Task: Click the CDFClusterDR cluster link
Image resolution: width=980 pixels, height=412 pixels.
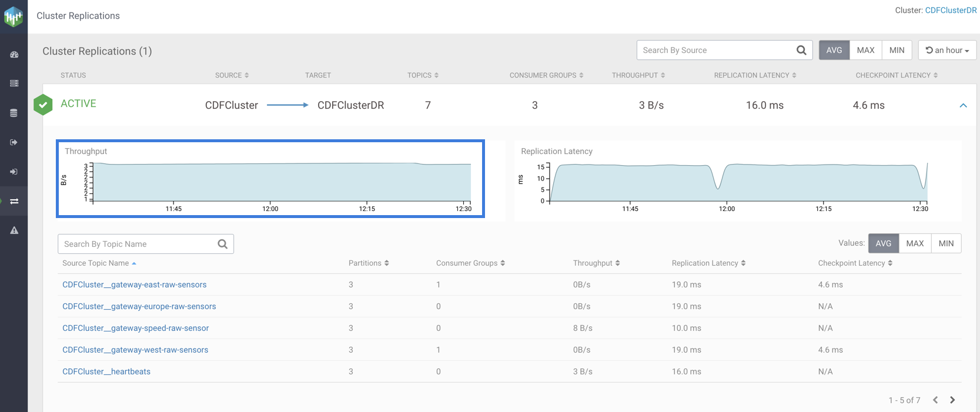Action: [x=951, y=10]
